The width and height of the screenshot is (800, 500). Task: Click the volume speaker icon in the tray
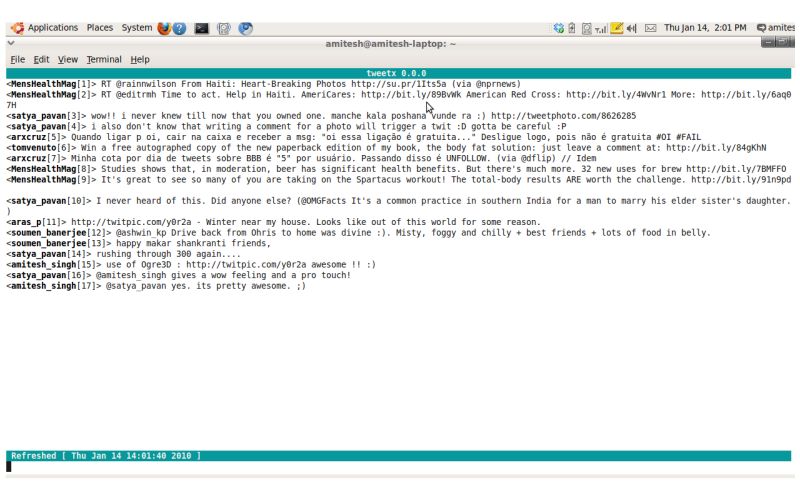632,29
